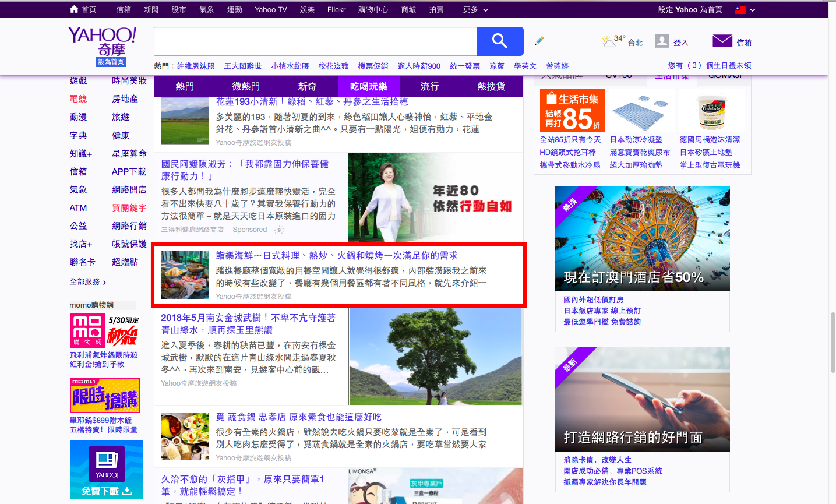Open 拍賣 in top navigation
This screenshot has width=836, height=504.
click(436, 10)
